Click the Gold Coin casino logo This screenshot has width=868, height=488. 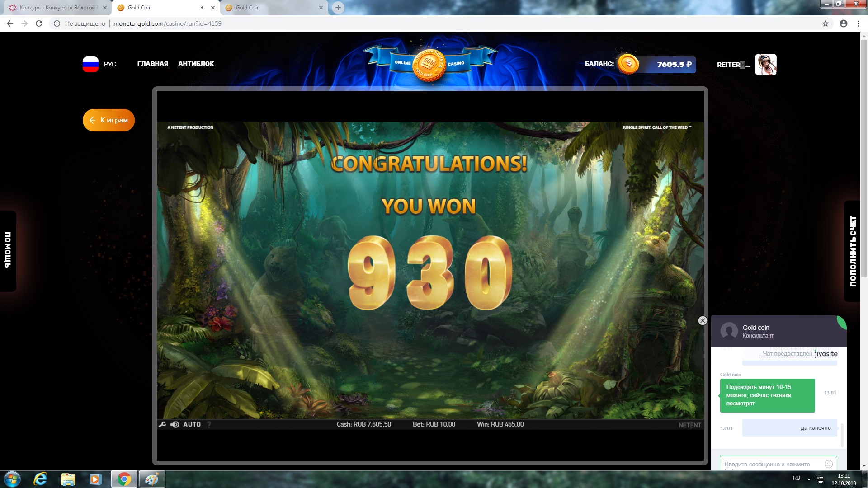click(x=429, y=65)
